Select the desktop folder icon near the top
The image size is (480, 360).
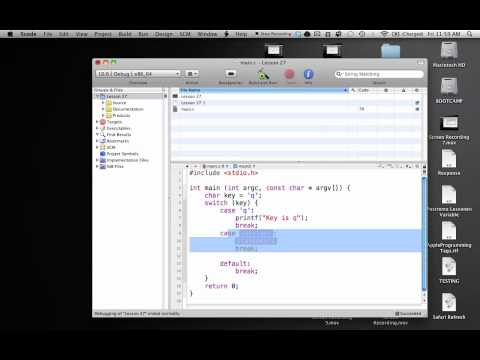click(391, 51)
